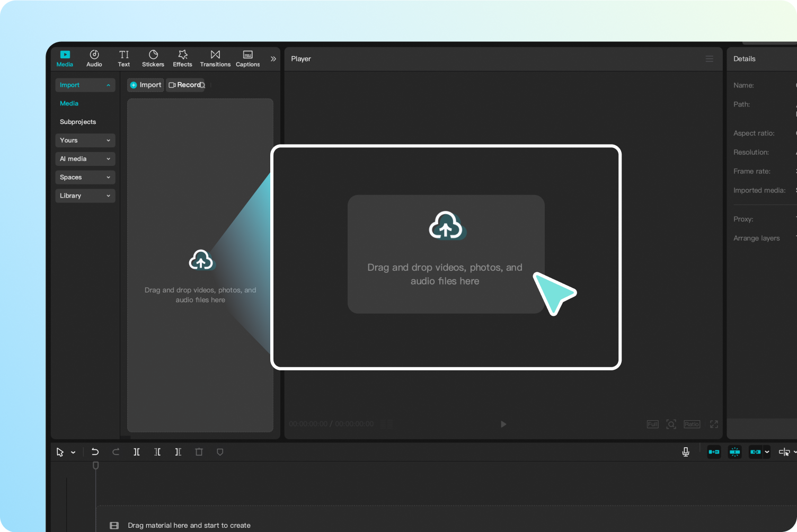Click the Details panel title
Image resolution: width=797 pixels, height=532 pixels.
(745, 59)
